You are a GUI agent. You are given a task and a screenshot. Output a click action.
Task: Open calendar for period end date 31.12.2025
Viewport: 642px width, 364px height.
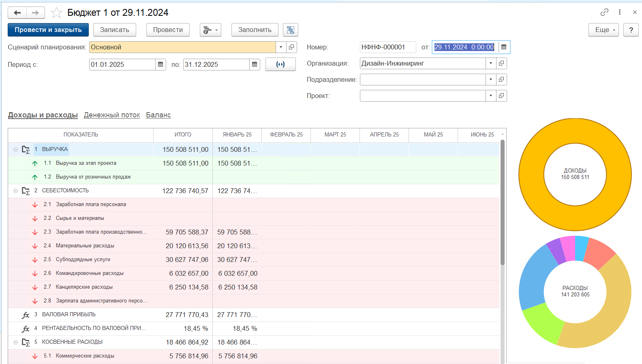(255, 64)
